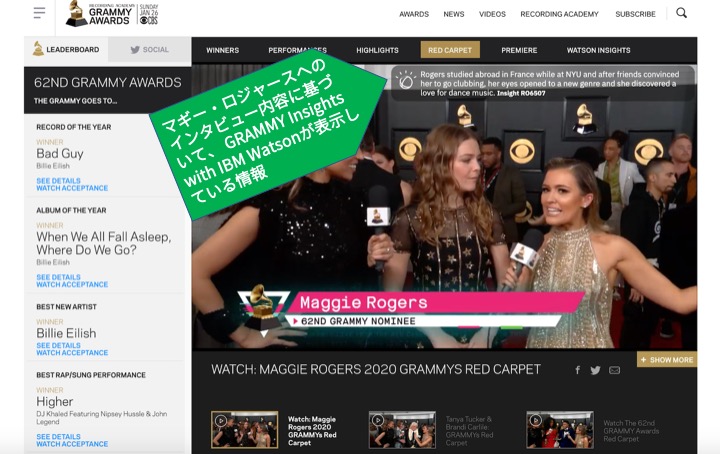Open the search magnifier icon

[681, 13]
